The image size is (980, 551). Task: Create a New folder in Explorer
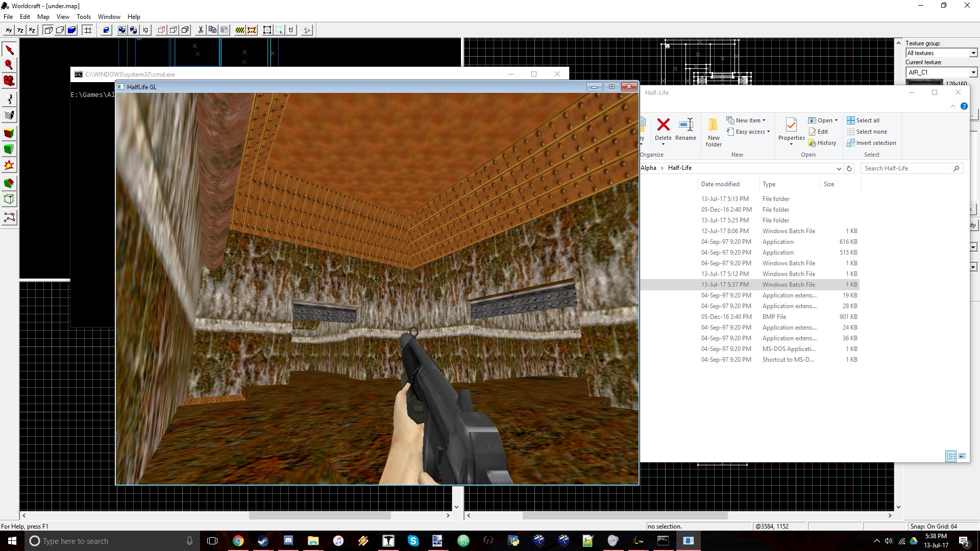coord(714,132)
